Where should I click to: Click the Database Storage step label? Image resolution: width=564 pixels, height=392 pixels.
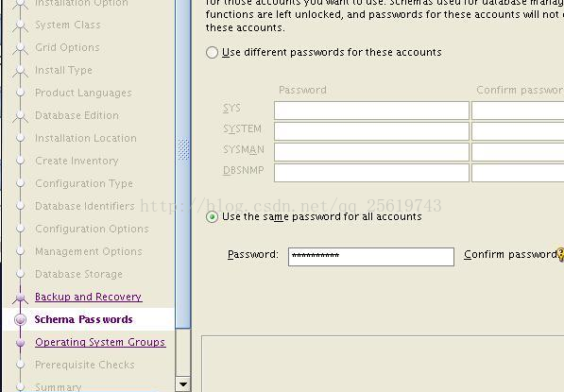(78, 274)
